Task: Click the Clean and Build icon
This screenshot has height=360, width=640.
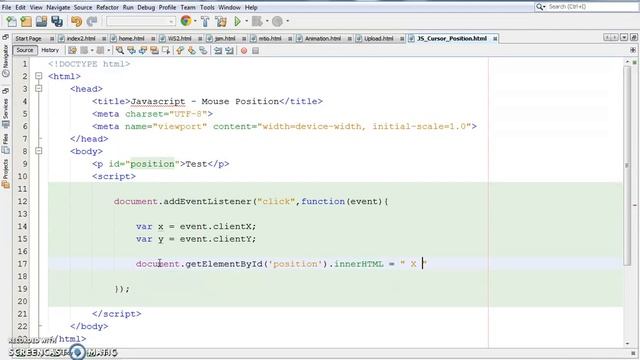Action: coord(221,22)
